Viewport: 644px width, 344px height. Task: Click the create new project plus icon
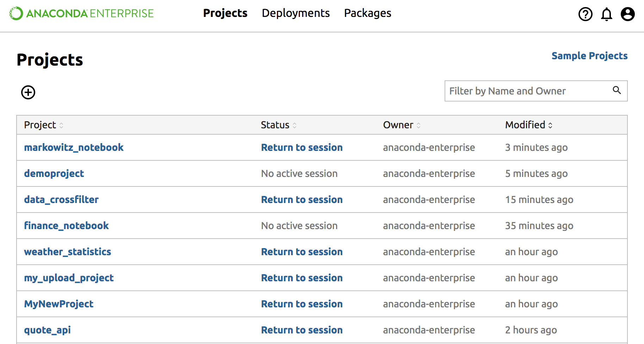tap(28, 92)
